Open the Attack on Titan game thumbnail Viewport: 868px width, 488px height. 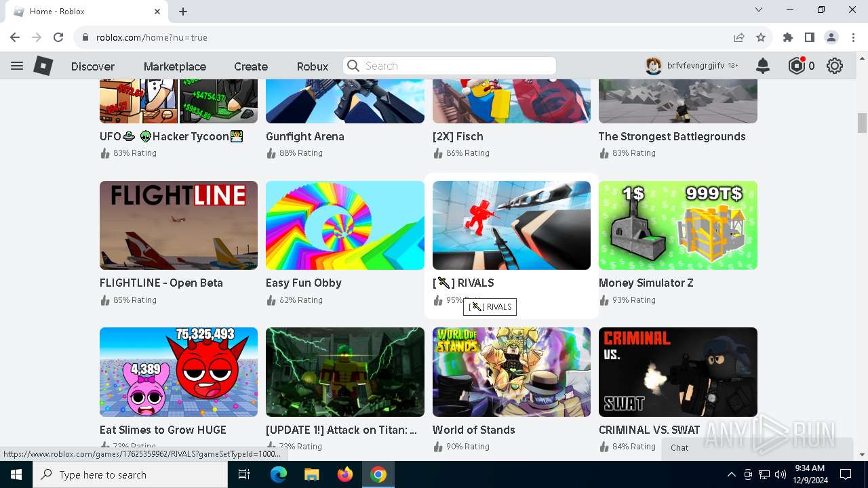click(344, 372)
